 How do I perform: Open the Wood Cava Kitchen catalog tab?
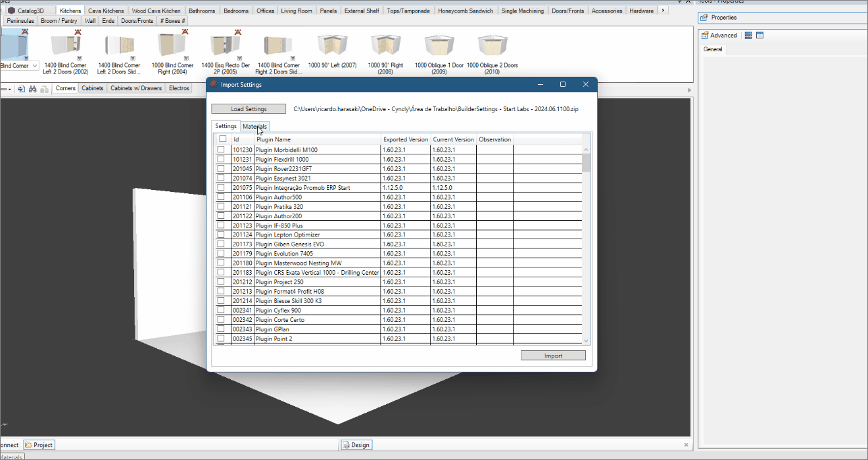click(156, 11)
